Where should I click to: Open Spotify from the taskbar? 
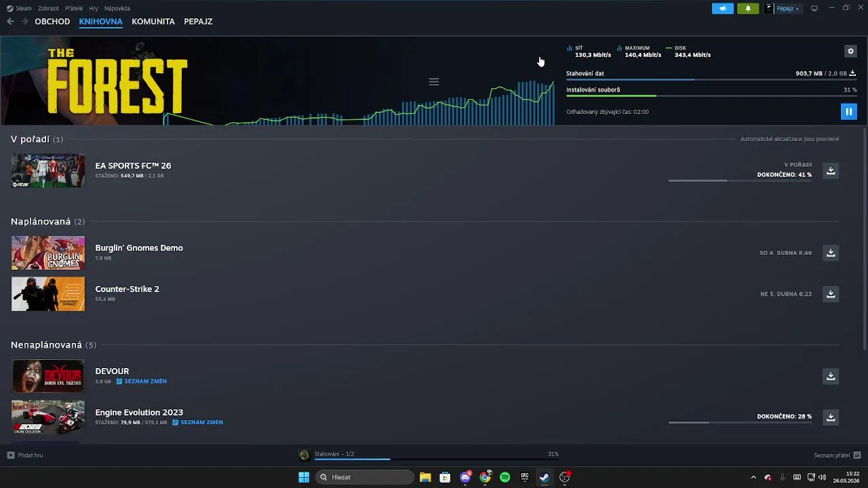point(505,477)
